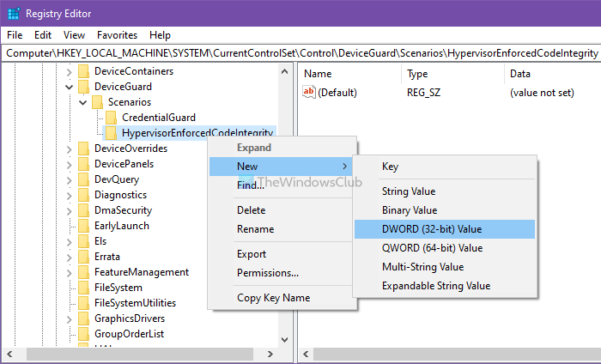Expand the DevicePanels key
Screen dimensions: 601x364
point(69,164)
